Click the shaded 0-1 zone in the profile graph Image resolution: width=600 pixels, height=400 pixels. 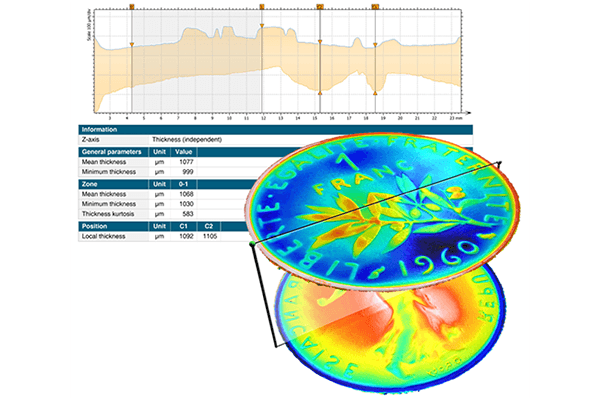197,61
